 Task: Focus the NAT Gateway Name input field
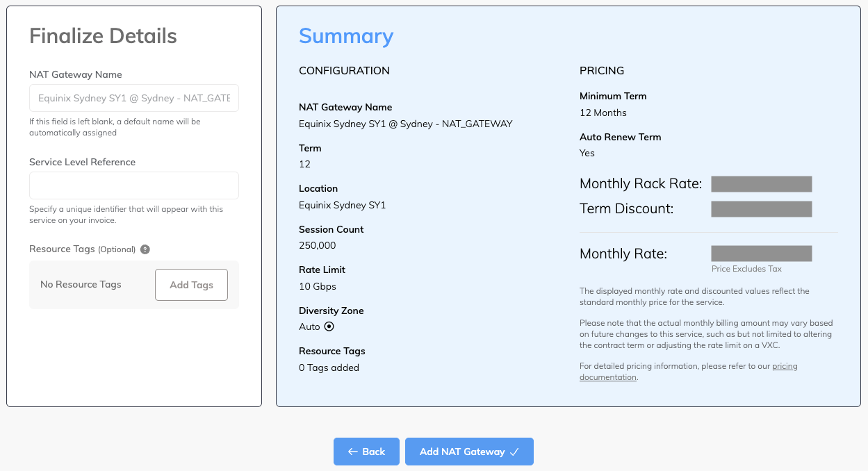134,99
